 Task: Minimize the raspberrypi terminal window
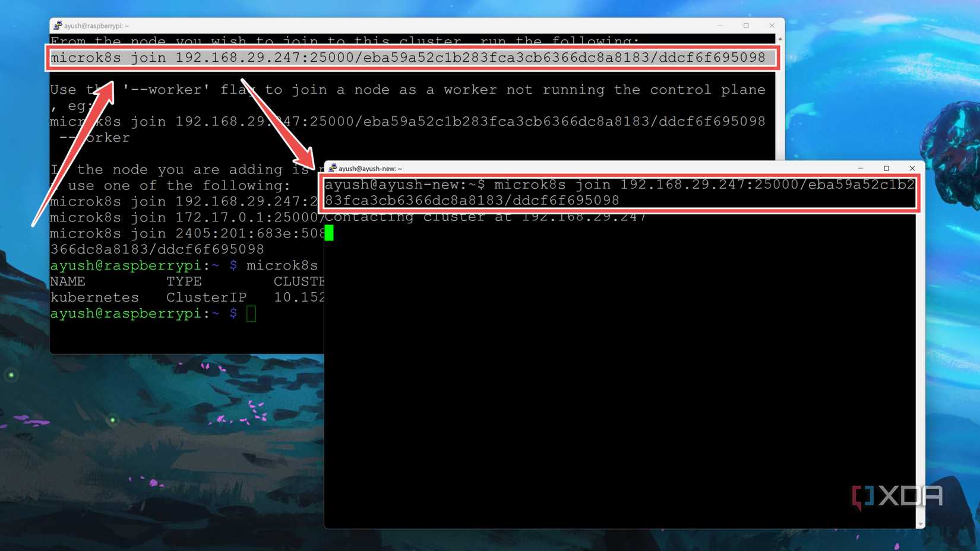(720, 26)
